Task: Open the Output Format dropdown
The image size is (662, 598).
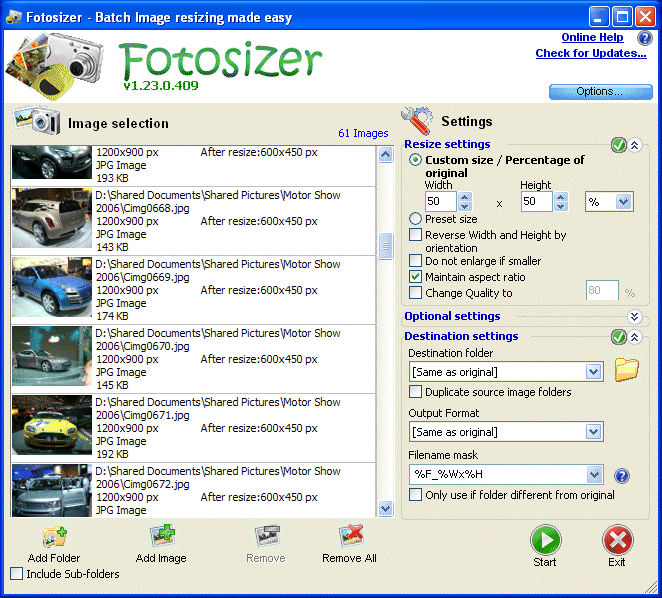Action: coord(594,432)
